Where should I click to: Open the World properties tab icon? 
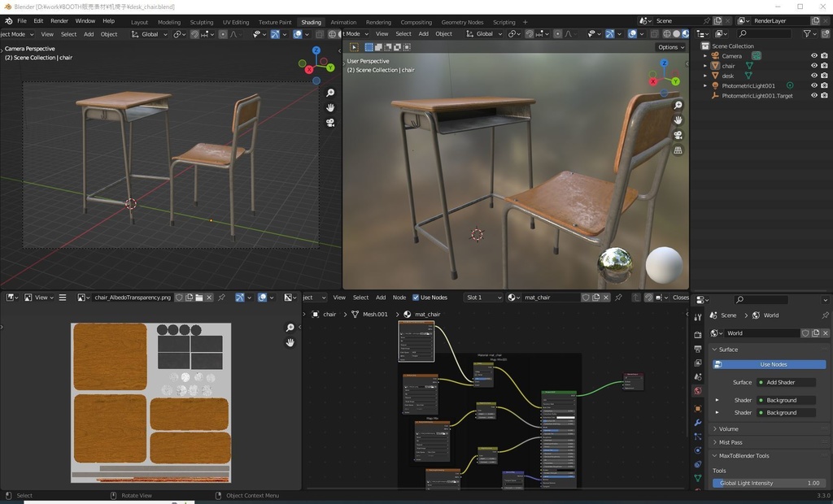click(x=697, y=391)
